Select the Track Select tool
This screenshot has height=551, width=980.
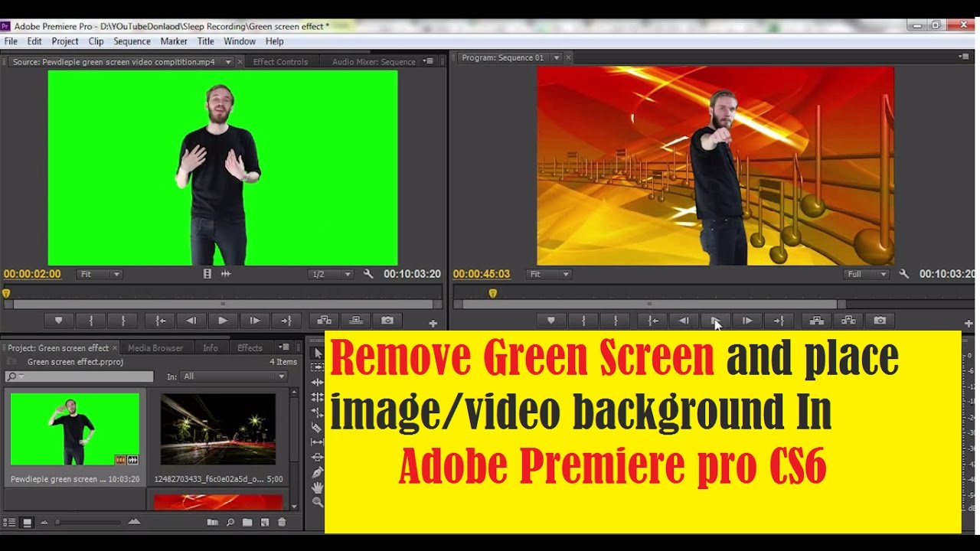(x=318, y=367)
